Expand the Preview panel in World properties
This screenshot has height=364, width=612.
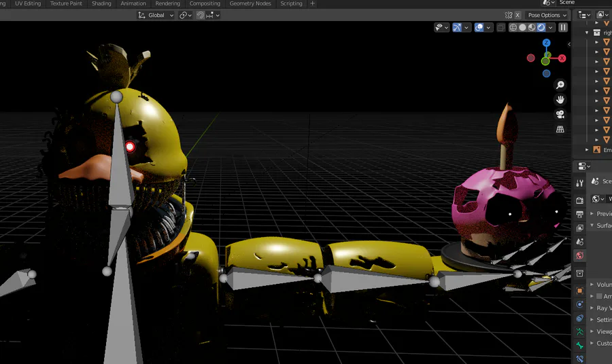(592, 213)
